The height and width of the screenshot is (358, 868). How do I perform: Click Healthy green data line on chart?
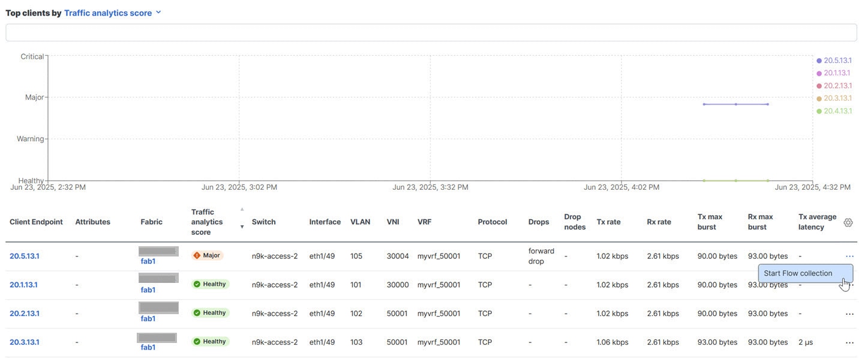pyautogui.click(x=736, y=180)
